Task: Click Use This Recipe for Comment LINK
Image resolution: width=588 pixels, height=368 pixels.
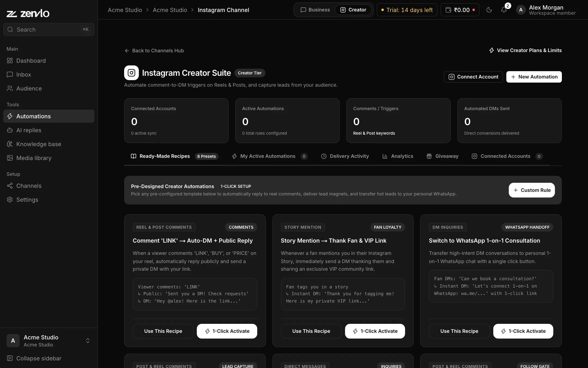Action: click(x=163, y=331)
